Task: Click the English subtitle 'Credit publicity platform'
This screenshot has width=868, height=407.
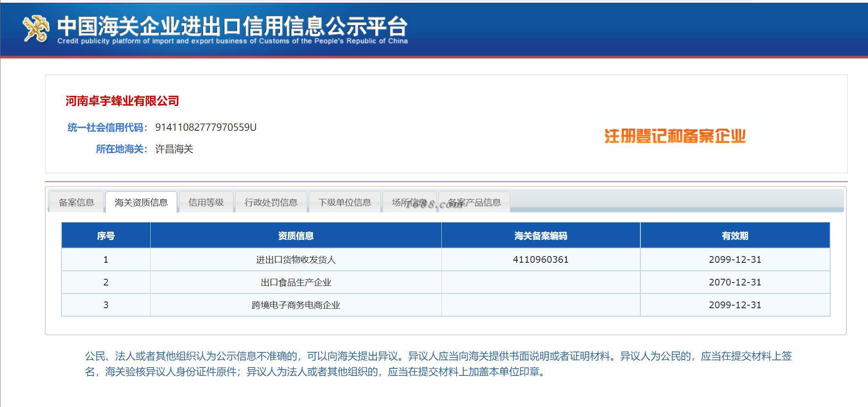Action: pos(232,41)
